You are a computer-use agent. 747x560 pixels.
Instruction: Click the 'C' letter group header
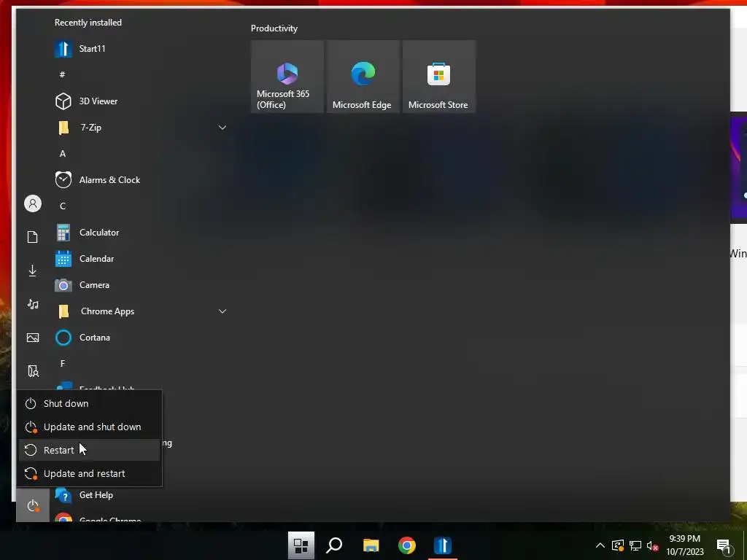click(x=63, y=206)
